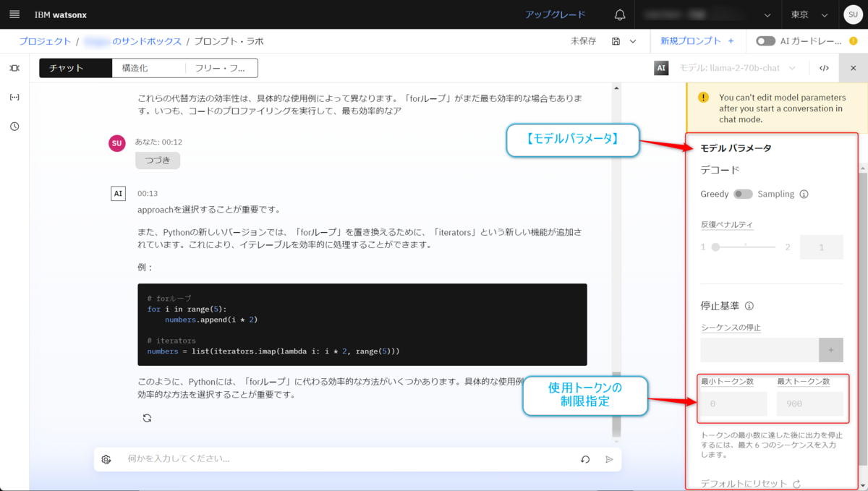The image size is (868, 491).
Task: Adjust the 反復ペナルティ slider handle
Action: point(715,247)
